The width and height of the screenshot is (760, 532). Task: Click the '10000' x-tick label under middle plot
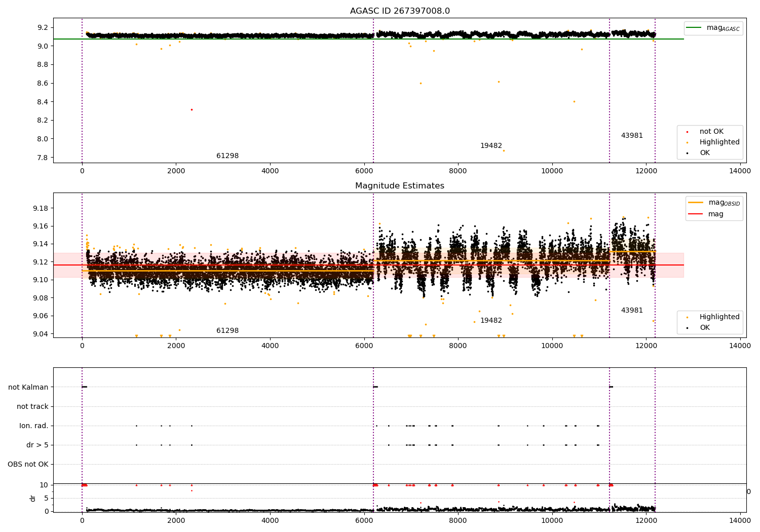552,346
